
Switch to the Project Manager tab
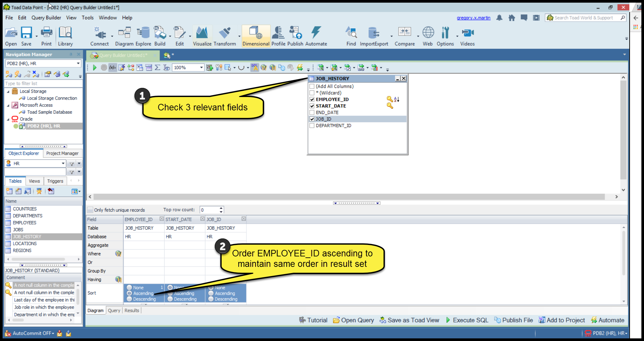point(62,153)
